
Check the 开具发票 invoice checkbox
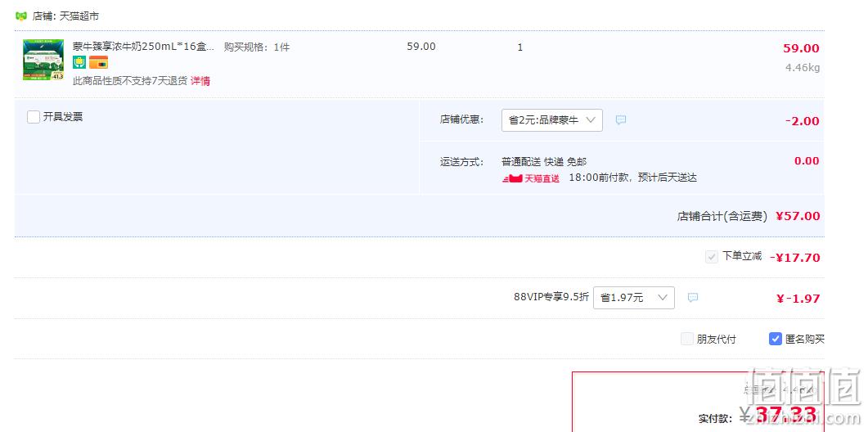tap(34, 117)
